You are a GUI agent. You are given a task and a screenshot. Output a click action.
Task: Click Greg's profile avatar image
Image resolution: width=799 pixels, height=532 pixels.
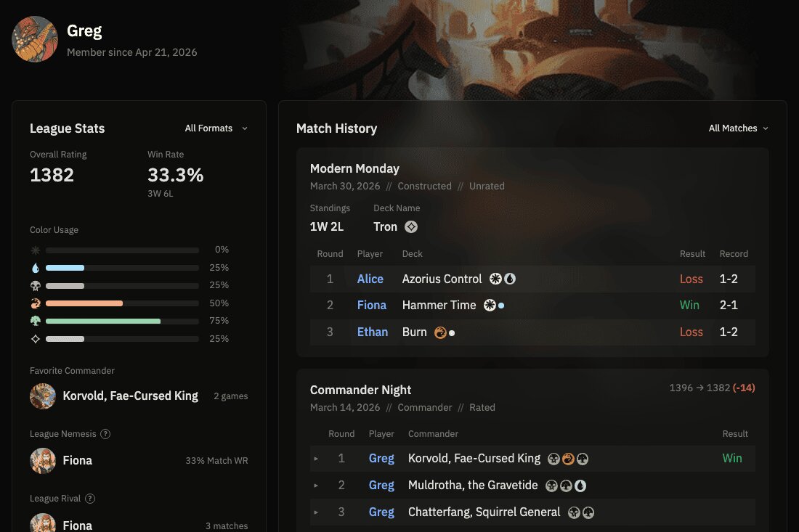tap(35, 39)
